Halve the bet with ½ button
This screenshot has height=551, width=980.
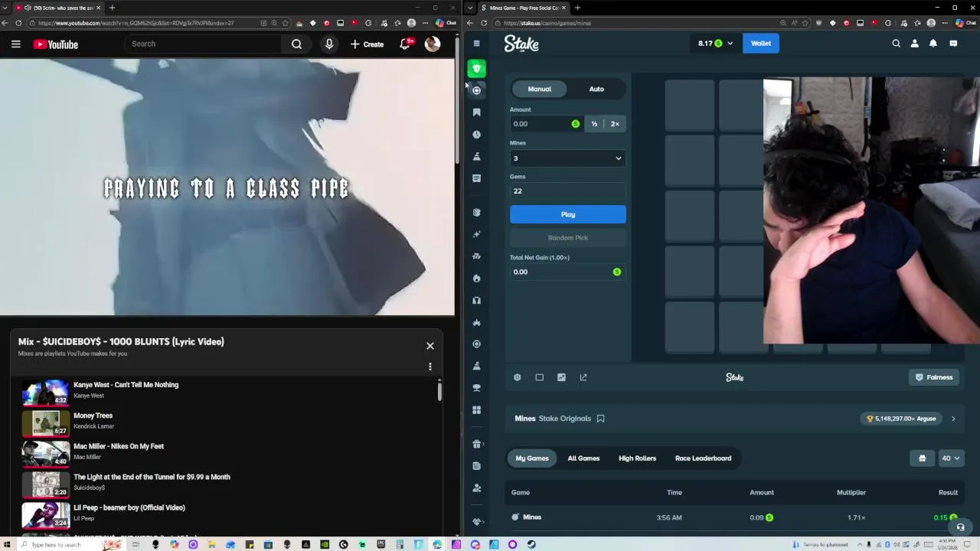coord(594,124)
